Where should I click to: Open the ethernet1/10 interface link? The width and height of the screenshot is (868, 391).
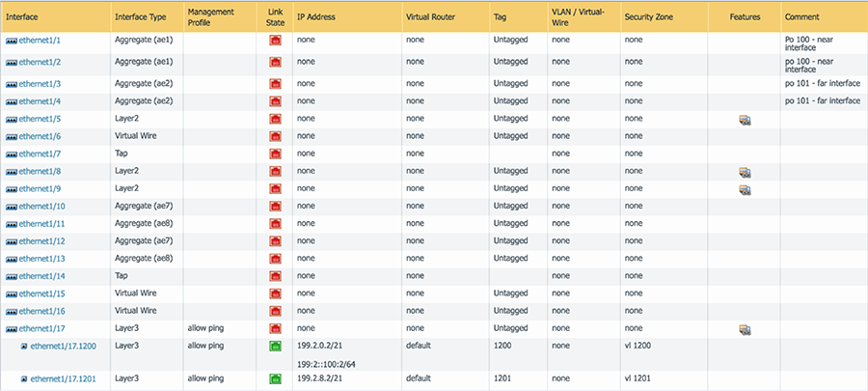point(42,206)
